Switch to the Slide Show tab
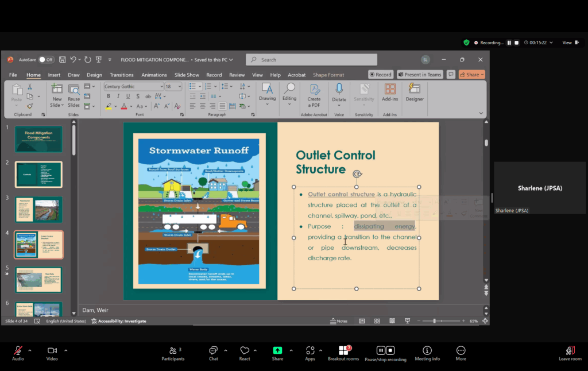 187,75
